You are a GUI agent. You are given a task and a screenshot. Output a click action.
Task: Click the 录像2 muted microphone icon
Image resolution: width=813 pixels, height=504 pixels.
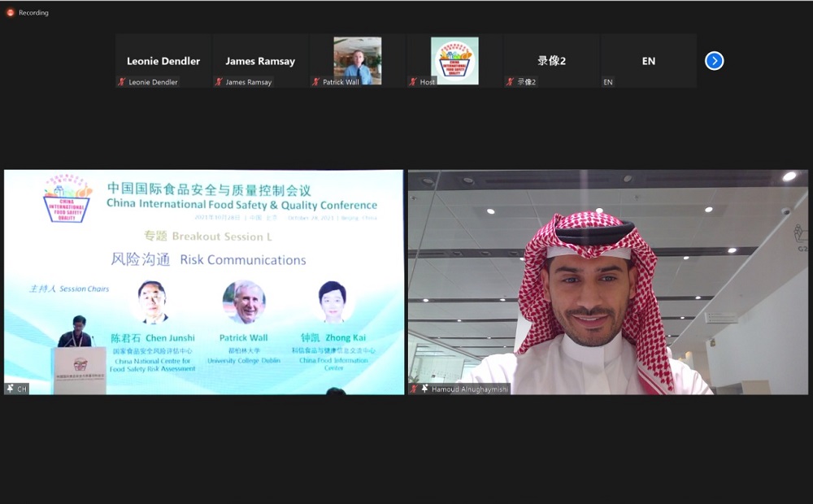pyautogui.click(x=511, y=82)
